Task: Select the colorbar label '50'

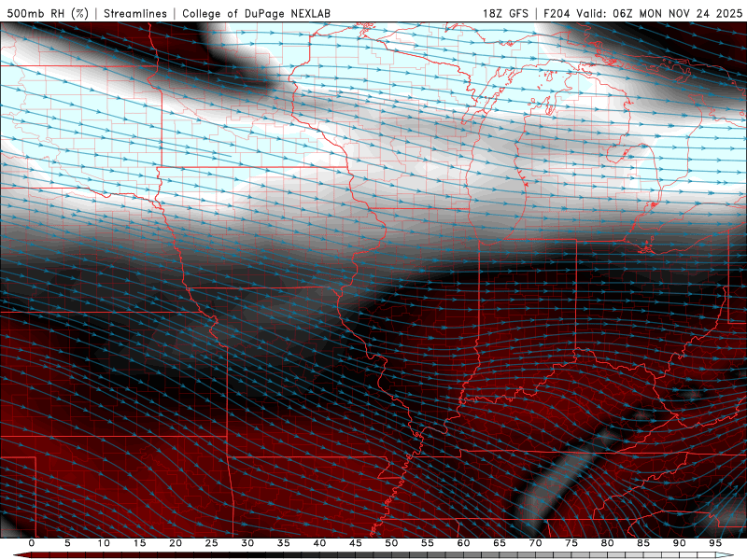Action: coord(391,543)
